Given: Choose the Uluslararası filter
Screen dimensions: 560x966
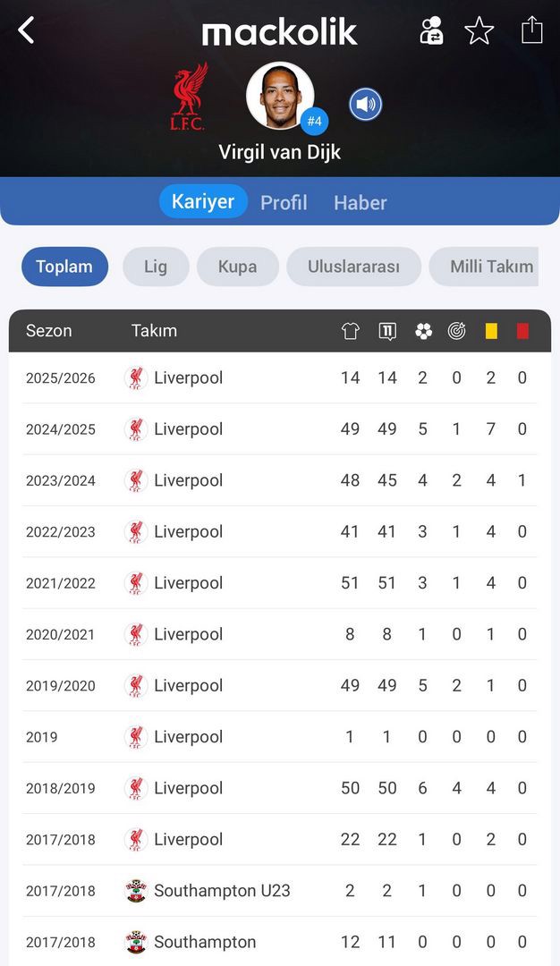Looking at the screenshot, I should (x=353, y=267).
